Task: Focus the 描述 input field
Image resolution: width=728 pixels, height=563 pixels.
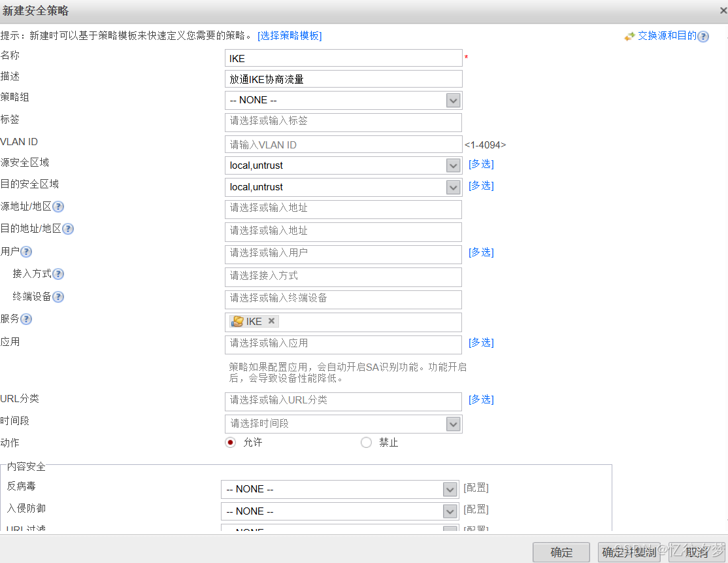Action: [344, 79]
